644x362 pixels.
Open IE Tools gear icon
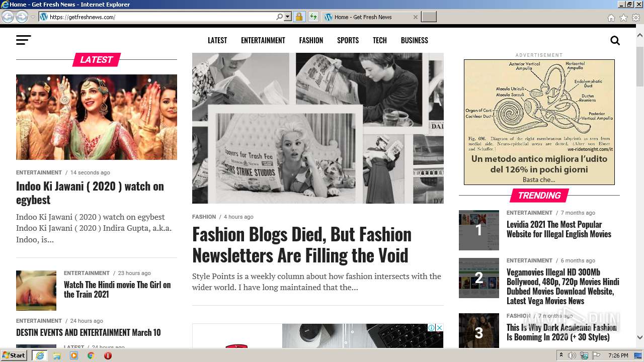point(636,18)
